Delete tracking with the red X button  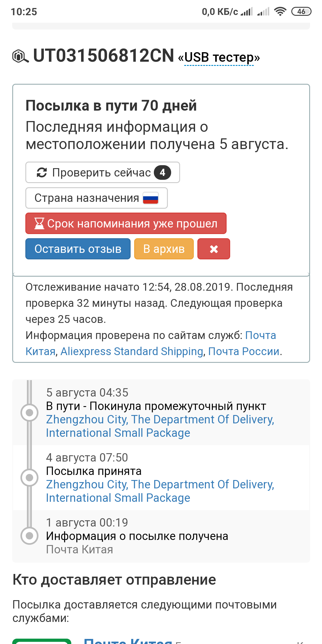tap(214, 249)
